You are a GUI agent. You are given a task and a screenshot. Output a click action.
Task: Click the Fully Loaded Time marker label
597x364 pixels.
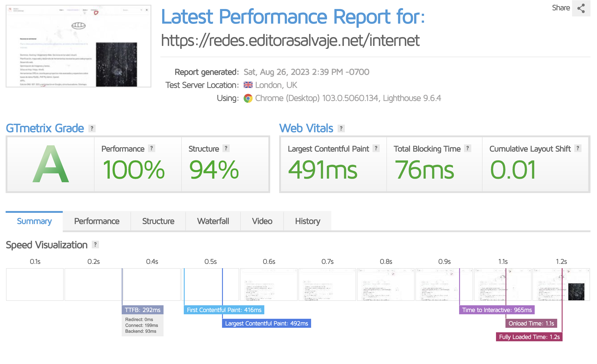[x=529, y=337]
